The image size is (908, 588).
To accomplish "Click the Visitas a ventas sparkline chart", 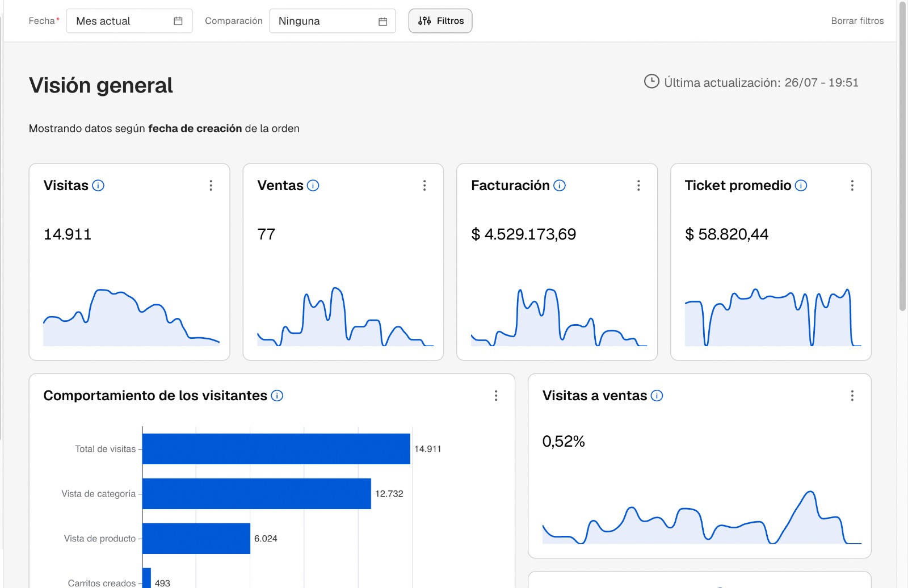I will click(x=702, y=517).
